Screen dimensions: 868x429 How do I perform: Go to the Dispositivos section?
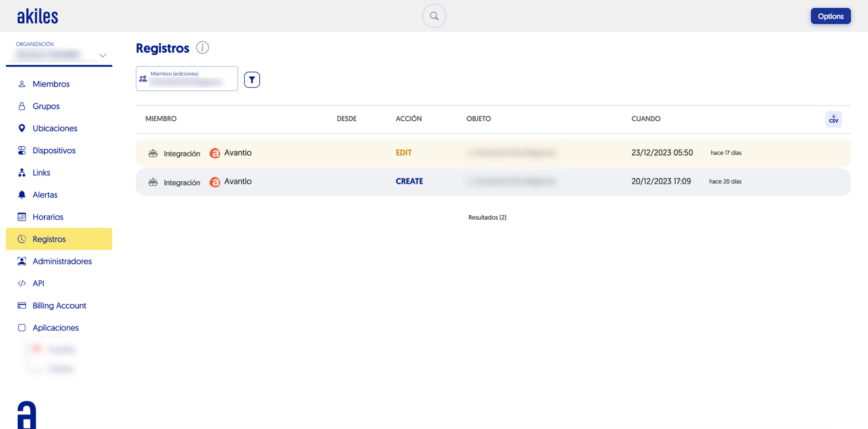54,151
